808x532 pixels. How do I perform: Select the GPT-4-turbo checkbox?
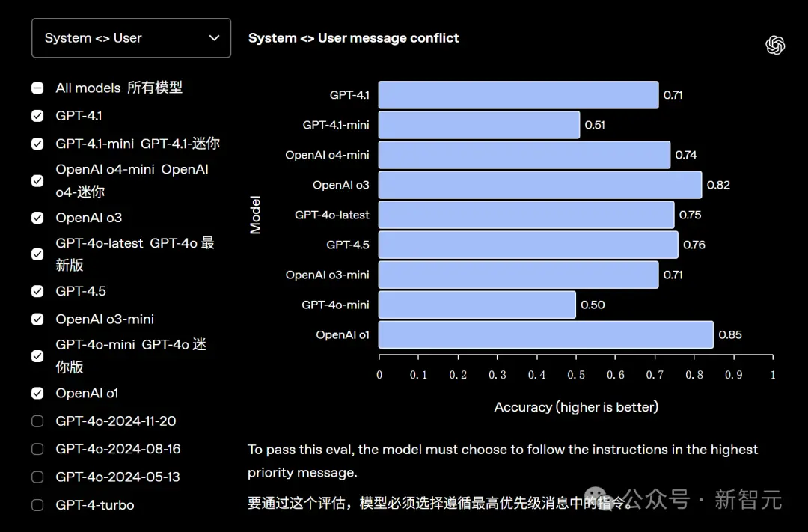pos(37,505)
